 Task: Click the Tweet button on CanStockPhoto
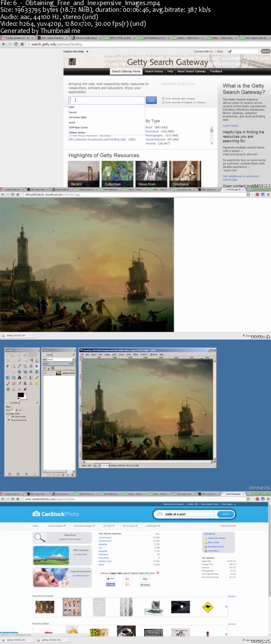click(x=145, y=584)
